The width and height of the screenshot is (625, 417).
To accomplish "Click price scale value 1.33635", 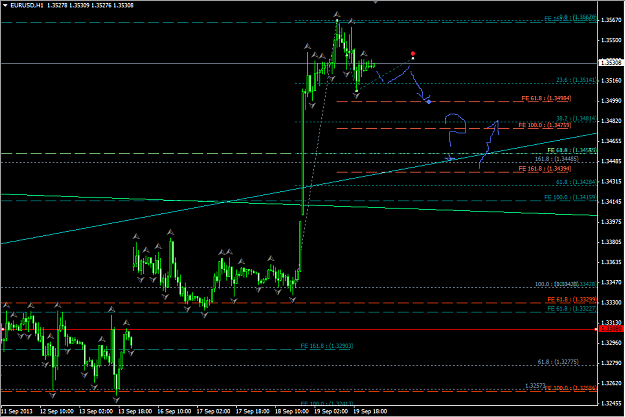I will 611,262.
